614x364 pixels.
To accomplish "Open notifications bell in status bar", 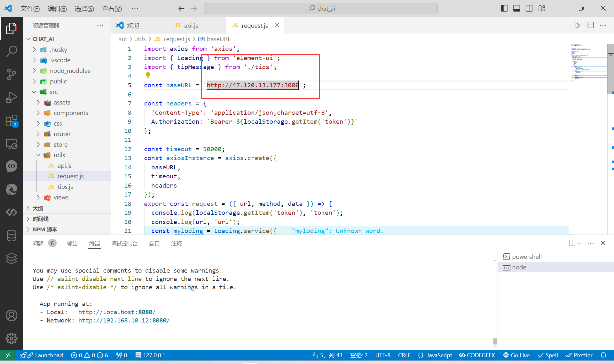I will [603, 355].
